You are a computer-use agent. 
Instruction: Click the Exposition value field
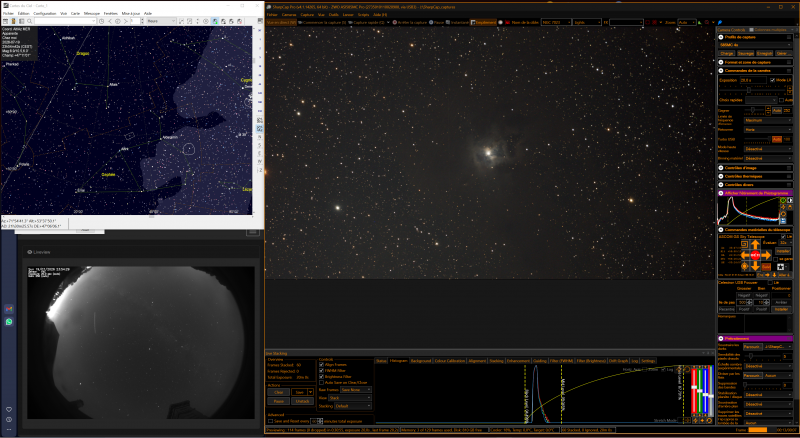click(754, 80)
